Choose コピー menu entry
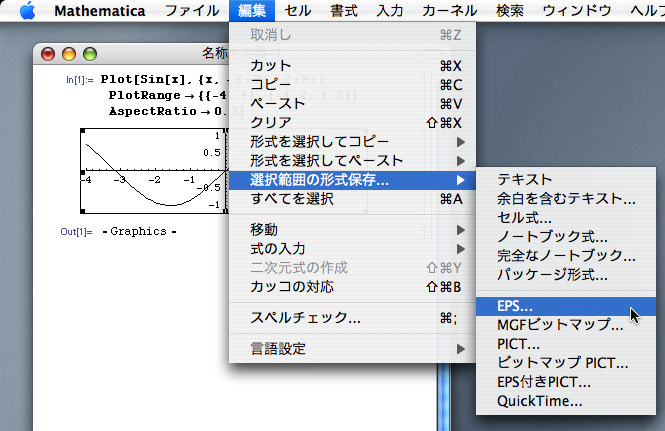Viewport: 665px width, 431px height. 271,84
